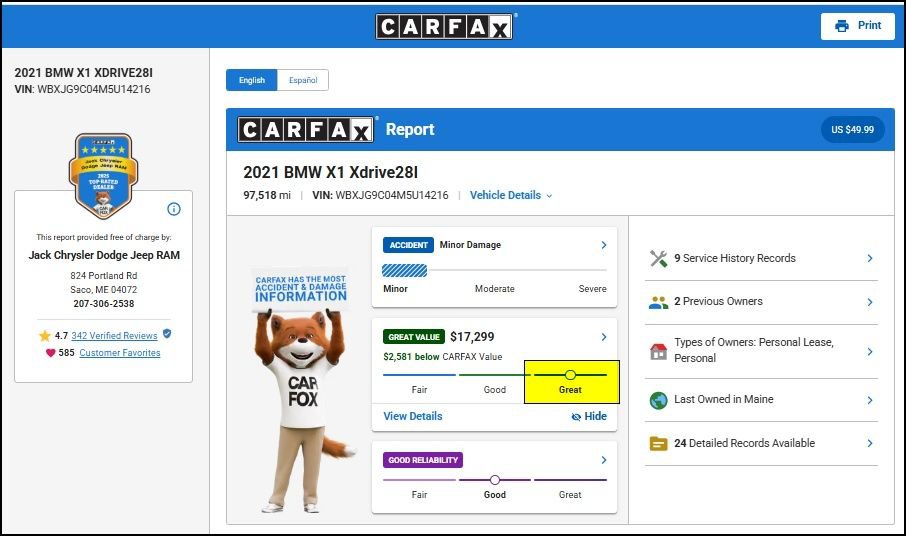
Task: Switch report language to English
Action: click(252, 80)
